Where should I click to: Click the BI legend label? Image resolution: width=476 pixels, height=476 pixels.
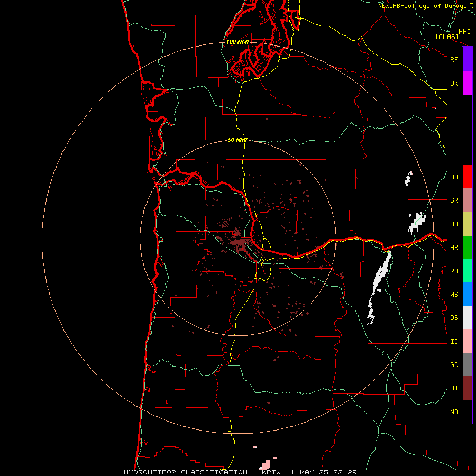[454, 388]
